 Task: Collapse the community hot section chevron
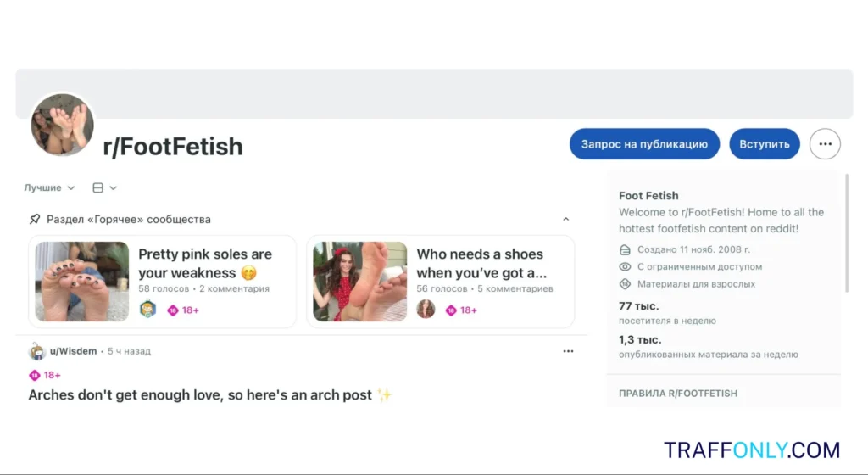click(x=566, y=219)
